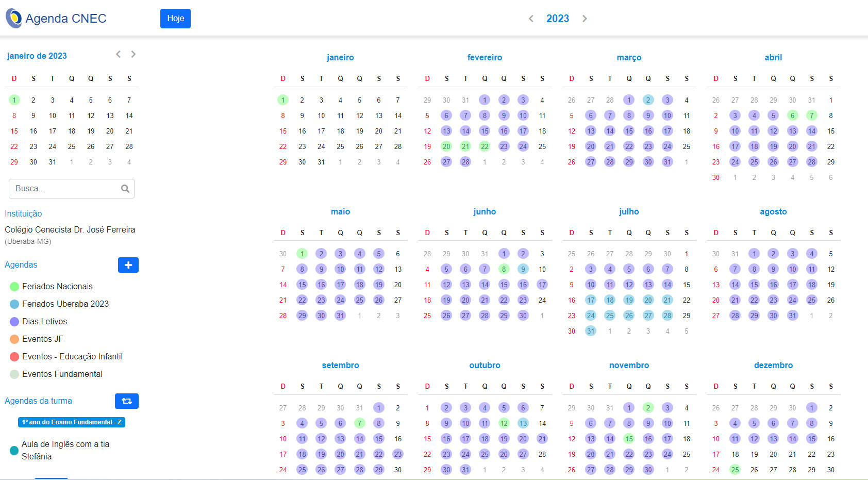The image size is (868, 480).
Task: Go to next year arrow
Action: pyautogui.click(x=585, y=19)
